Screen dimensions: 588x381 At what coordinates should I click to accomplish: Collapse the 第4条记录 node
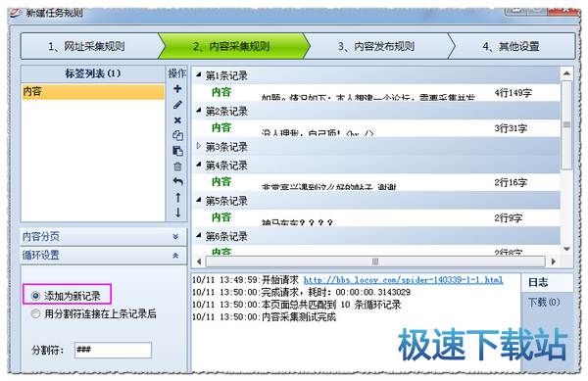pyautogui.click(x=198, y=165)
